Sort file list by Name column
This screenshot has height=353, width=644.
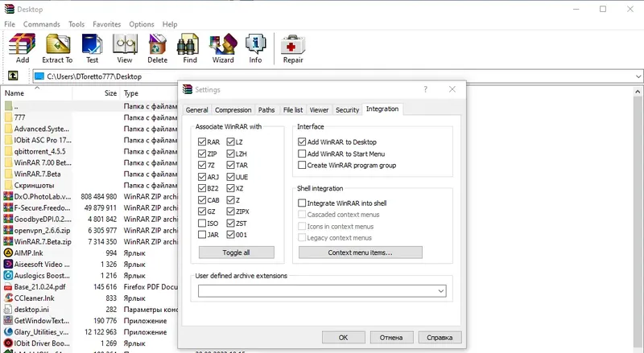pos(37,93)
